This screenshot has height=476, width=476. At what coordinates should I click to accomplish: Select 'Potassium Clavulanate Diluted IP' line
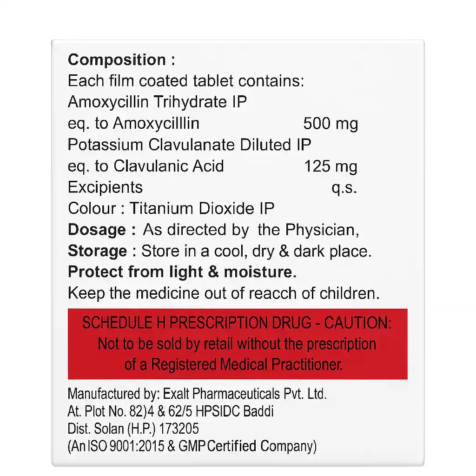tap(189, 145)
